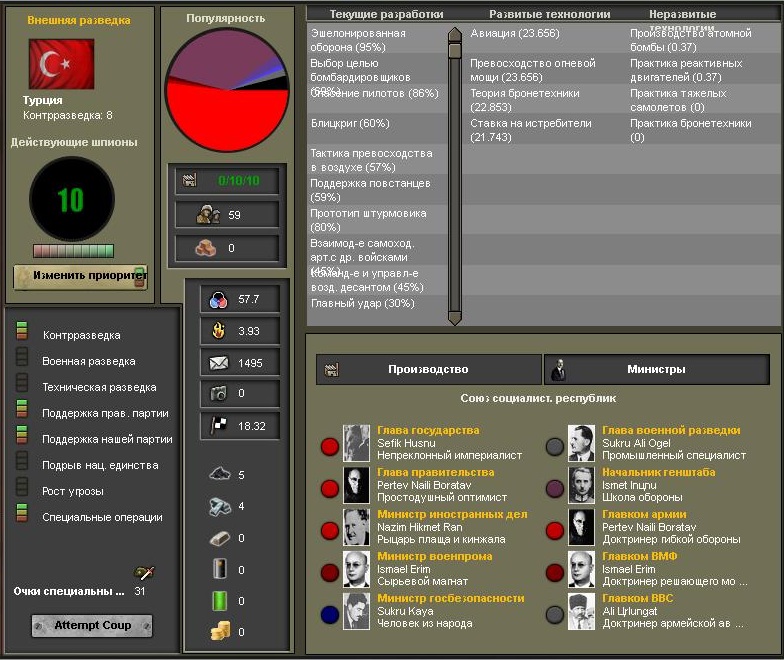Click the special operations knife icon
This screenshot has width=784, height=660.
(144, 572)
